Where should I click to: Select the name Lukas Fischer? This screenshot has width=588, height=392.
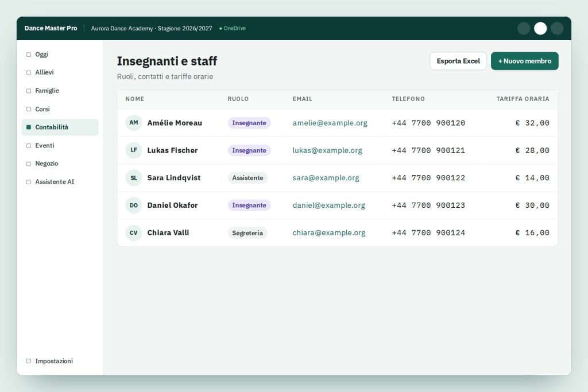click(x=172, y=150)
